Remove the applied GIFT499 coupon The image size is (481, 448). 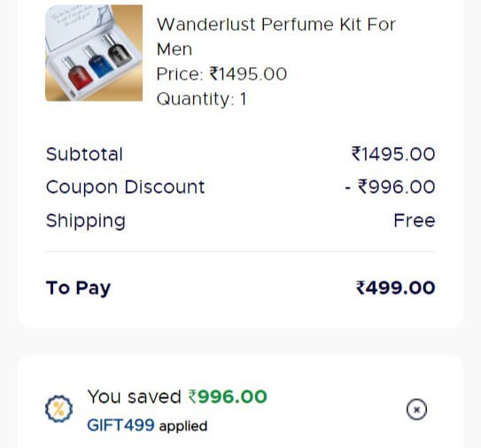(x=416, y=409)
